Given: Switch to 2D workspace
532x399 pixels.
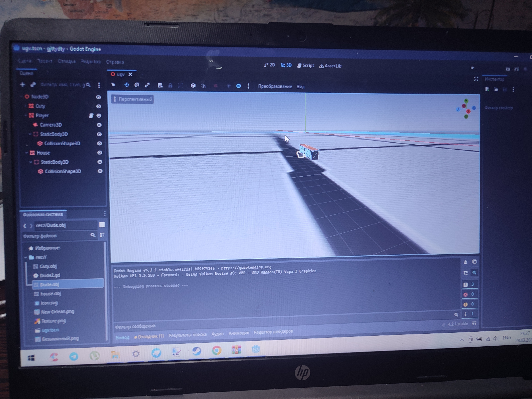Looking at the screenshot, I should tap(269, 65).
